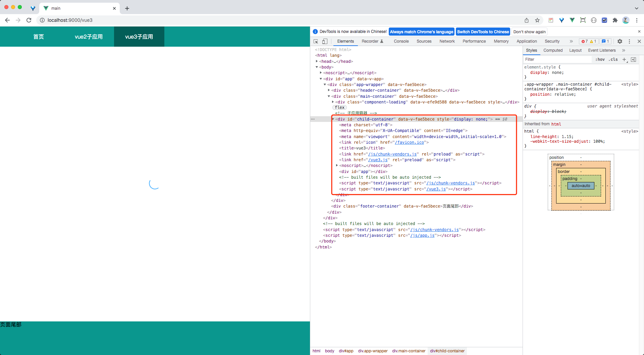Open the first red-white extension icon
644x355 pixels.
(551, 20)
